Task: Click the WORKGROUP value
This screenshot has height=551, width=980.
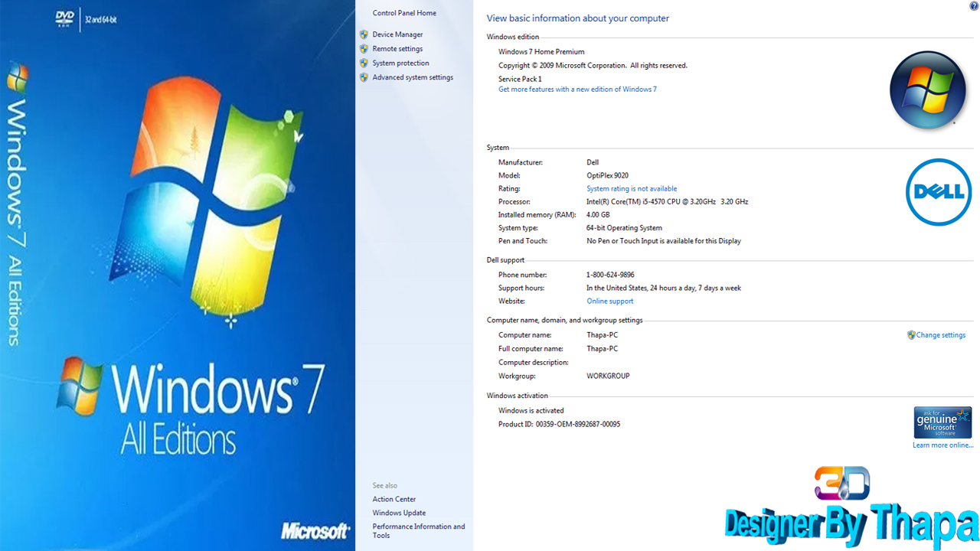Action: tap(608, 377)
